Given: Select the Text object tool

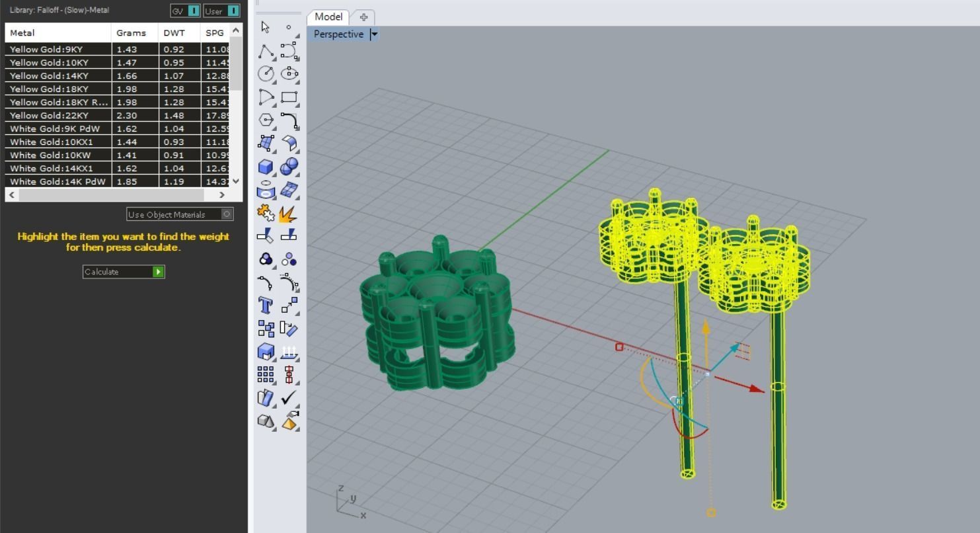Looking at the screenshot, I should pyautogui.click(x=266, y=305).
